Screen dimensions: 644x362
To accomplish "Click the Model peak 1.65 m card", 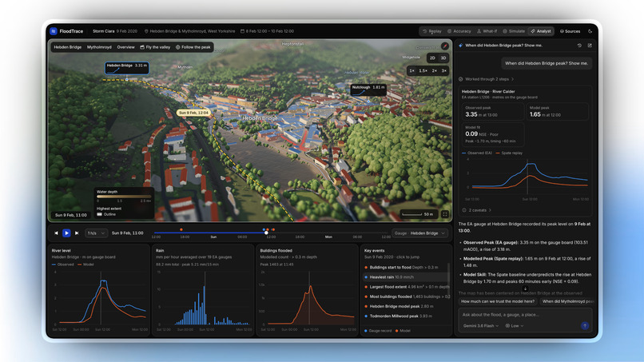I will click(558, 112).
